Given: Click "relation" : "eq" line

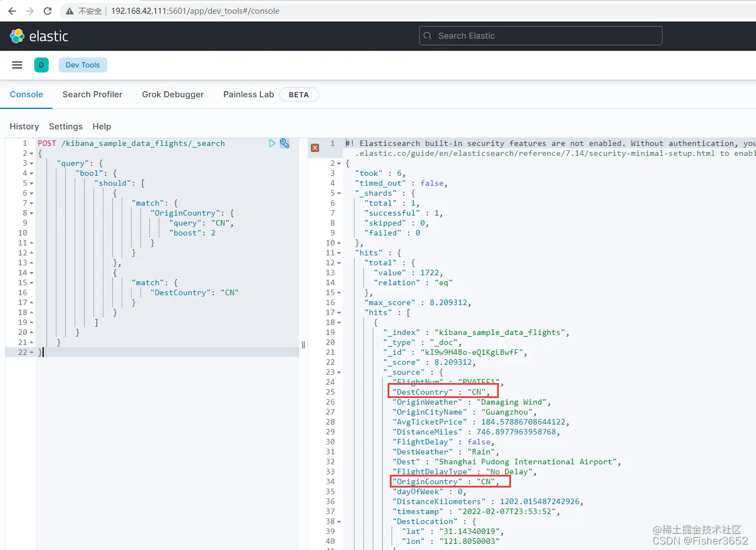Looking at the screenshot, I should 413,283.
